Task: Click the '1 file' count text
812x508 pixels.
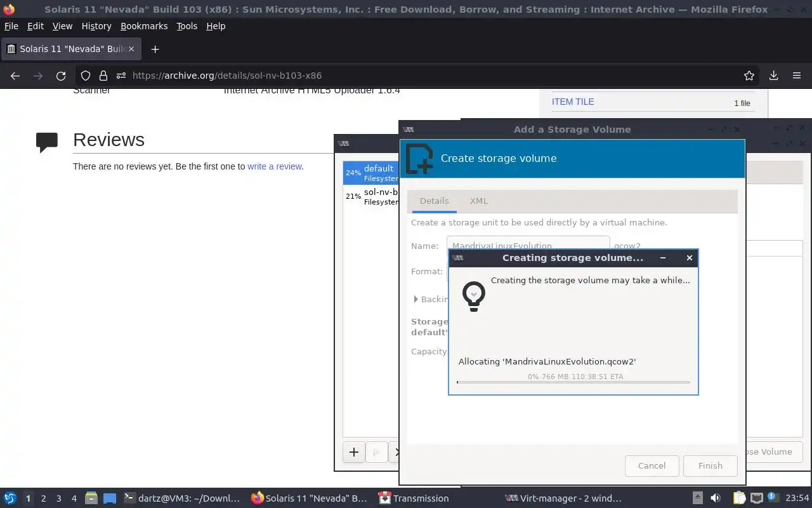Action: (742, 103)
